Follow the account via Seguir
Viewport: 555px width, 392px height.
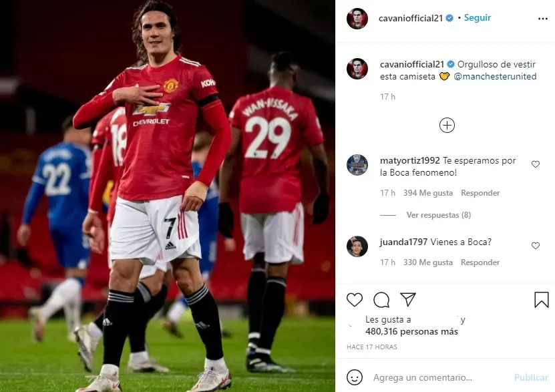(x=477, y=17)
